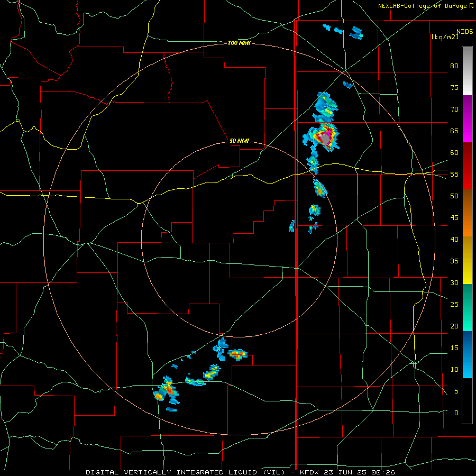Click the 30 value on the scale
The width and height of the screenshot is (476, 476).
(454, 282)
